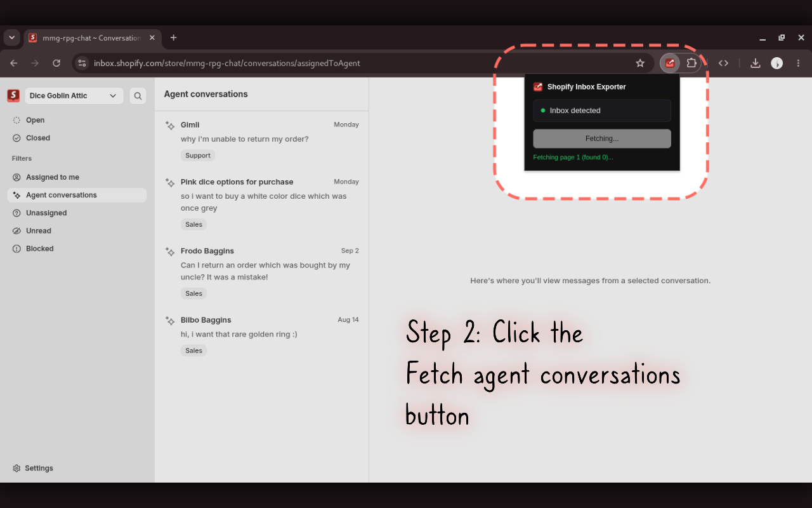Filter by Unread conversations

click(x=77, y=231)
